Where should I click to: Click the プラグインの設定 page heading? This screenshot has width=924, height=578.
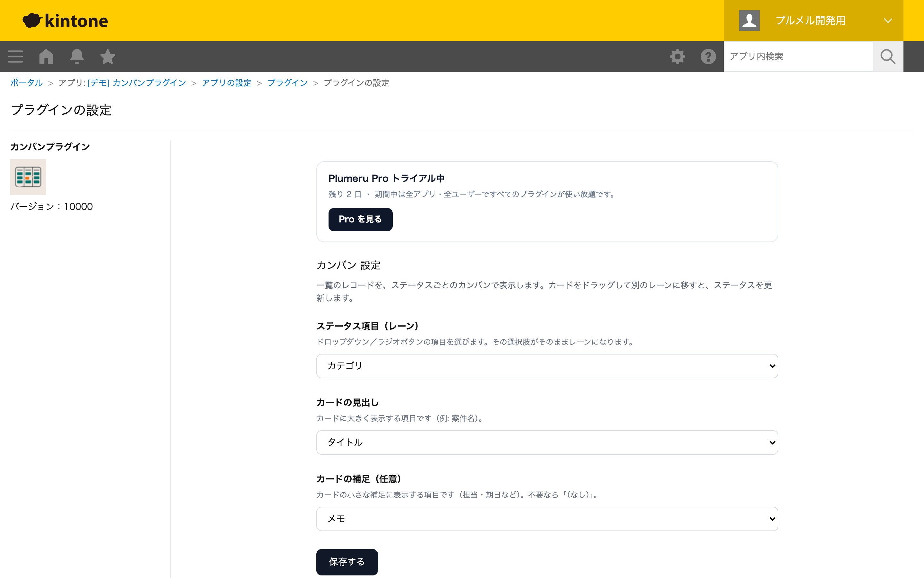(61, 110)
